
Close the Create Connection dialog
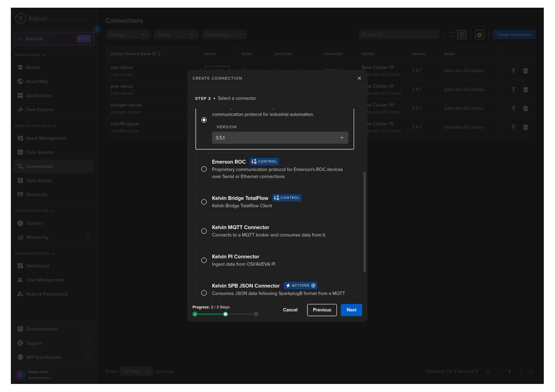pyautogui.click(x=359, y=78)
